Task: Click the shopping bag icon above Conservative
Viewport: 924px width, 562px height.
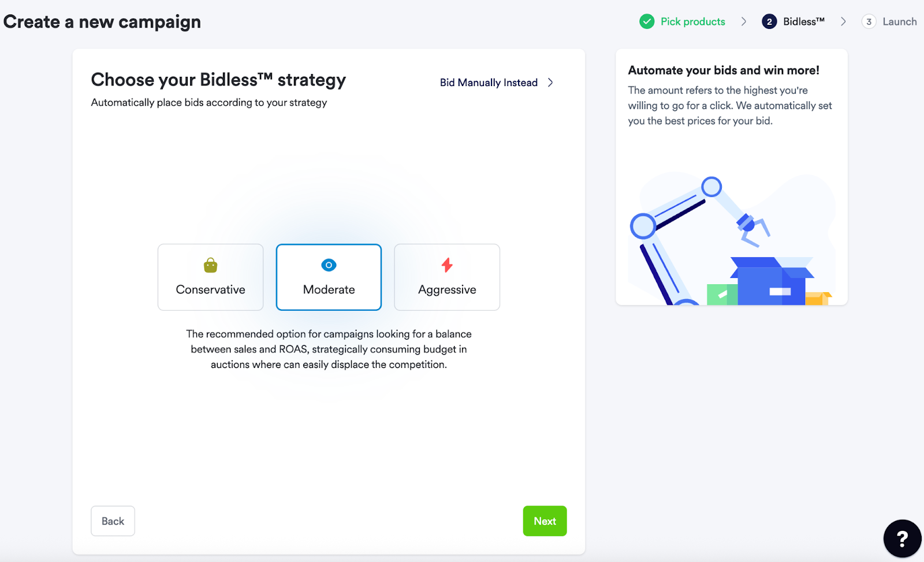Action: tap(210, 265)
